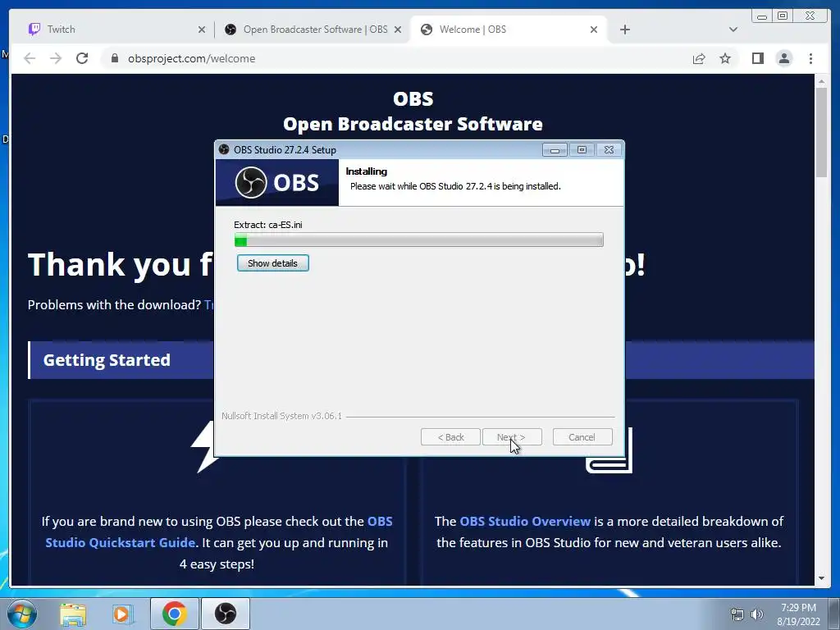Click the Cancel button in OBS Setup
The height and width of the screenshot is (630, 840).
(582, 437)
